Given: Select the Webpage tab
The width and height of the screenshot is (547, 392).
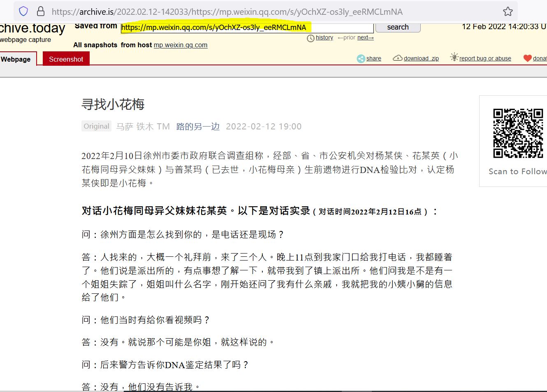Looking at the screenshot, I should tap(16, 59).
